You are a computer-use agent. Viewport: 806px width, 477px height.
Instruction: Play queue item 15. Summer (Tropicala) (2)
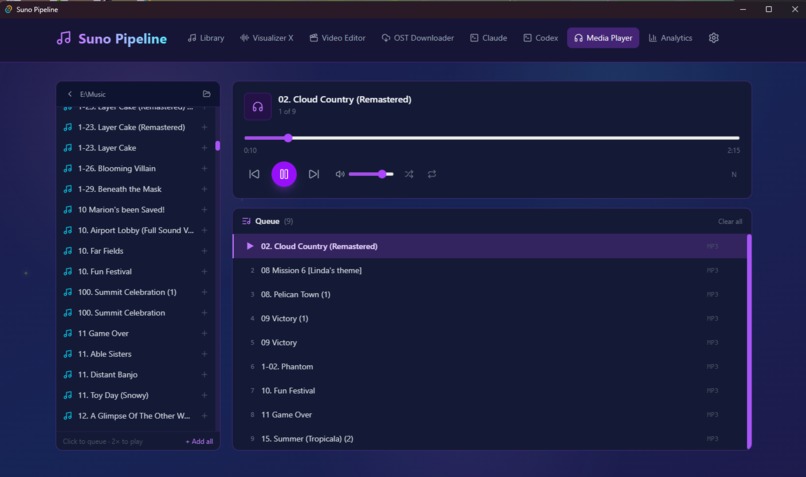[x=489, y=438]
